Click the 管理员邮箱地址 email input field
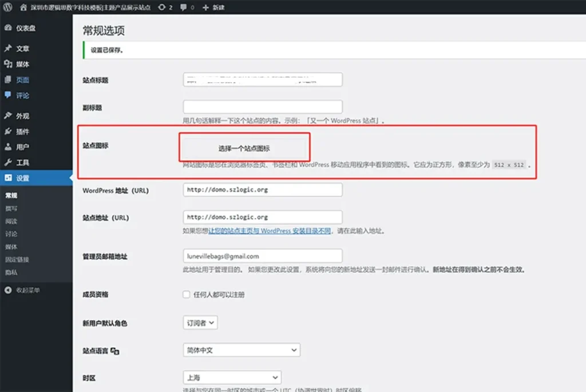The height and width of the screenshot is (392, 586). (262, 255)
